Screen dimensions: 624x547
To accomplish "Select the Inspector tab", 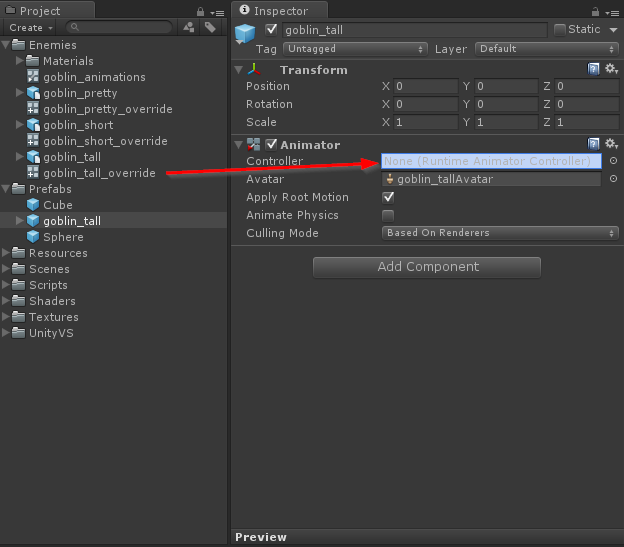I will tap(279, 10).
